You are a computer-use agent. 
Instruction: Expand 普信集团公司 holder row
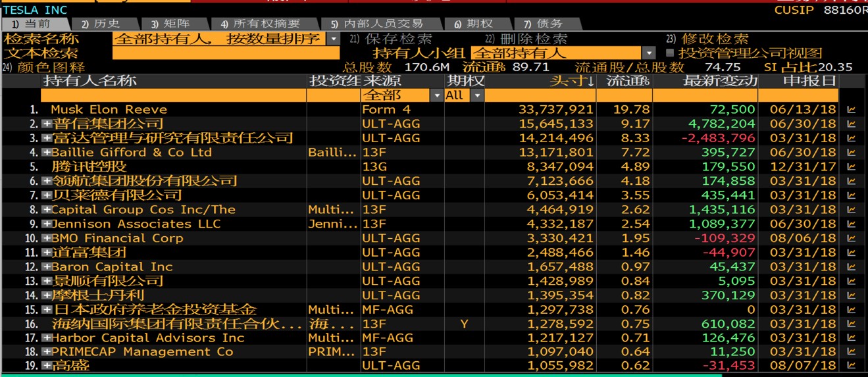point(47,124)
